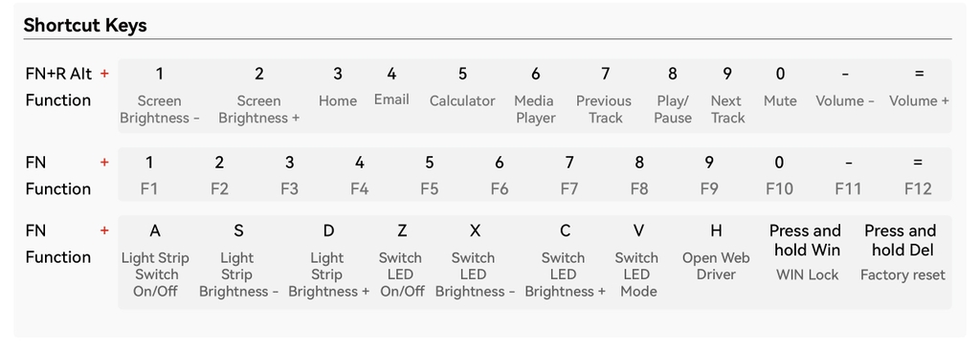Screen dimensions: 980x351
Task: Select the Previous Track label
Action: pos(605,109)
